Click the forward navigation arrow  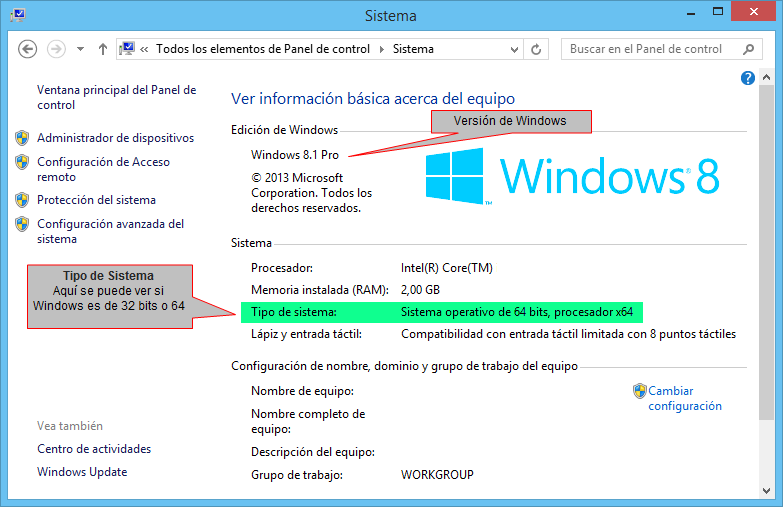click(56, 49)
